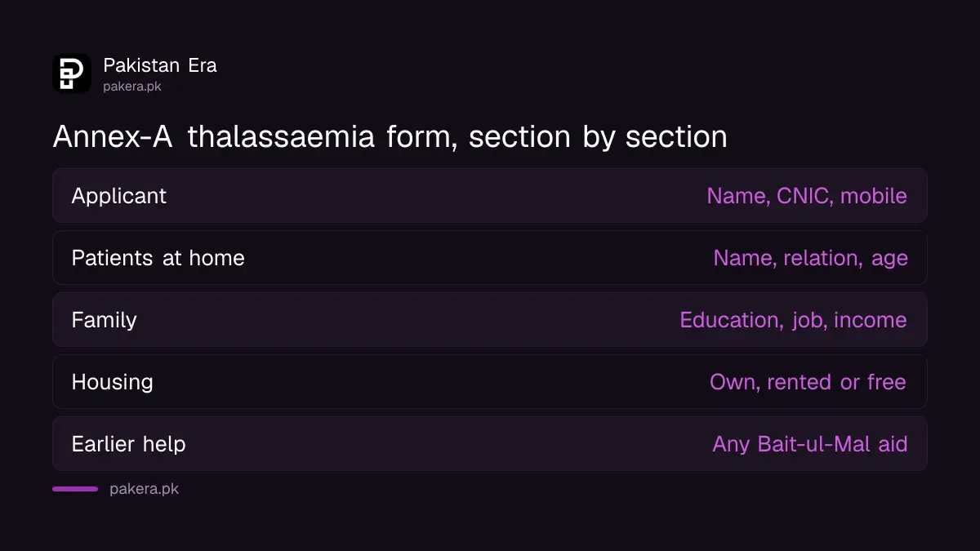980x551 pixels.
Task: Click the Patients at home label
Action: coord(158,258)
